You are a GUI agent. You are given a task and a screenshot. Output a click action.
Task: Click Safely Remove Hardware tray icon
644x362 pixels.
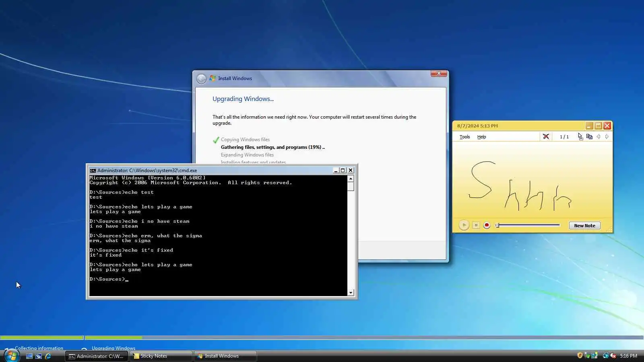[x=587, y=356]
